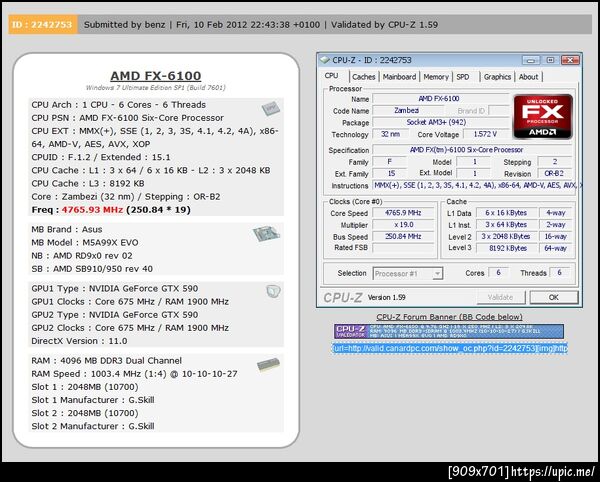
Task: Switch to the Graphics tab
Action: click(497, 77)
